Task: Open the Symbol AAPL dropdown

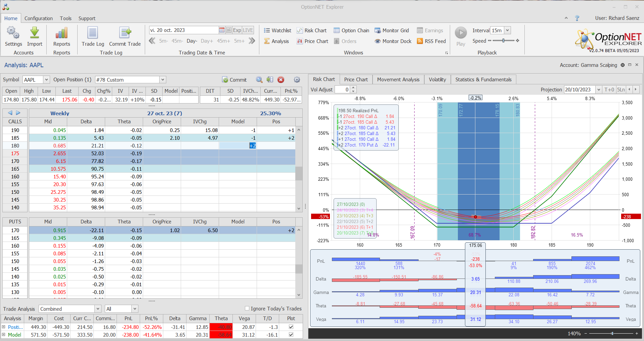Action: coord(46,80)
